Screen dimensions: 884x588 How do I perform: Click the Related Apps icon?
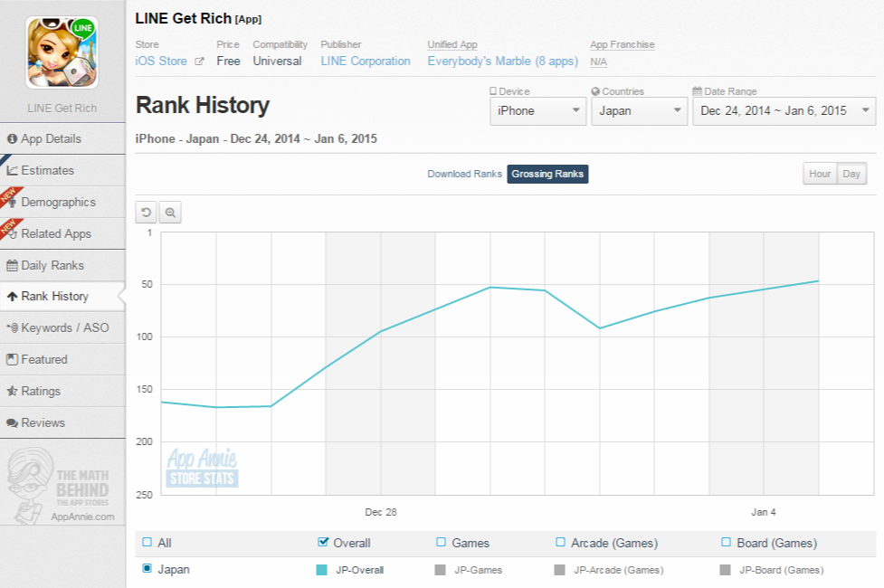coord(12,234)
